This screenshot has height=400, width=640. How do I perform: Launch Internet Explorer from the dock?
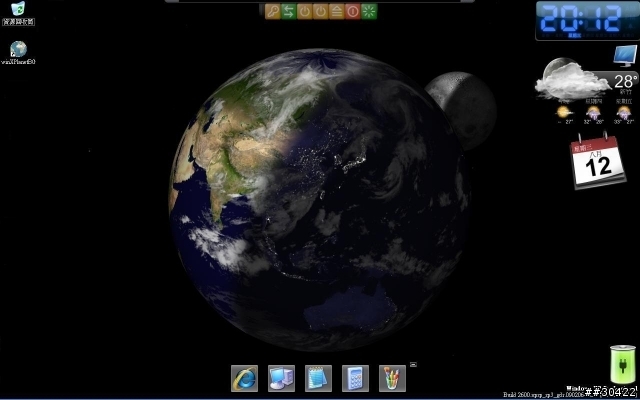click(x=244, y=378)
